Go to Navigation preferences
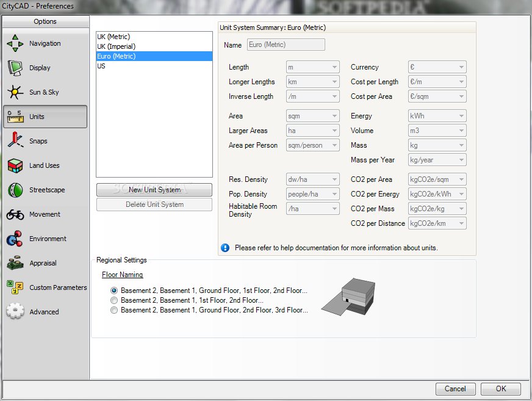The height and width of the screenshot is (401, 532). [45, 43]
